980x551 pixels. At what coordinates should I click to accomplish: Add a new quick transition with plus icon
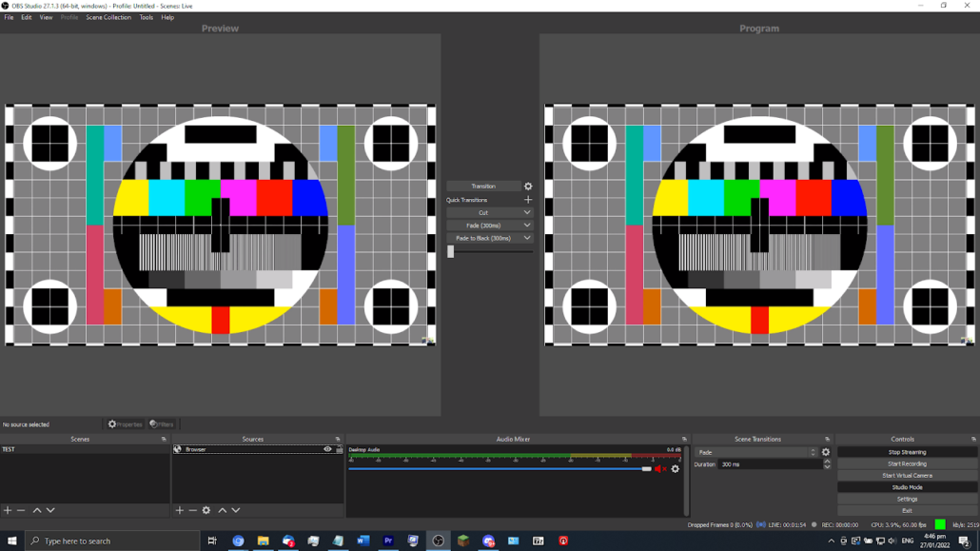coord(528,200)
